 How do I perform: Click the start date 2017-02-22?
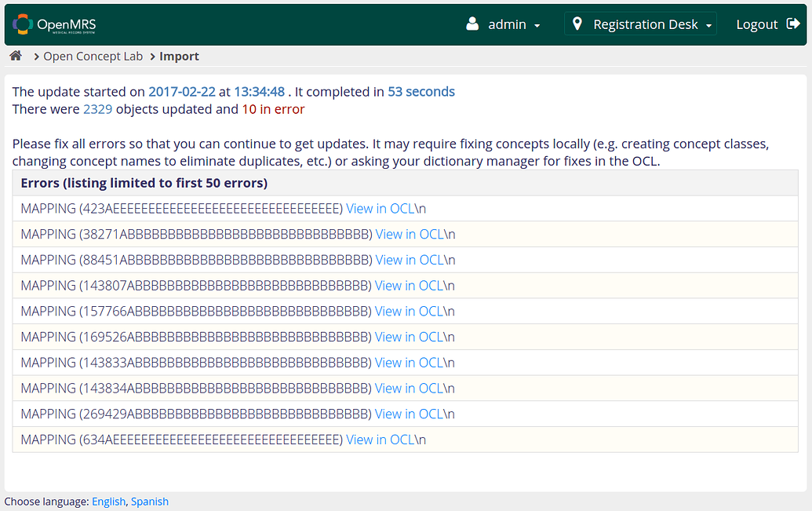(x=182, y=92)
